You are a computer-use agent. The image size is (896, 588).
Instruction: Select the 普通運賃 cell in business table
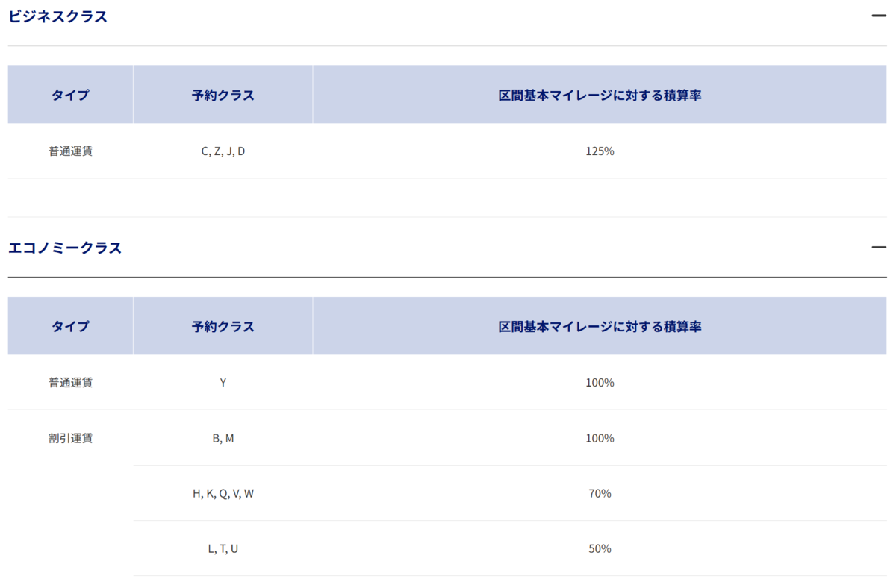click(70, 151)
